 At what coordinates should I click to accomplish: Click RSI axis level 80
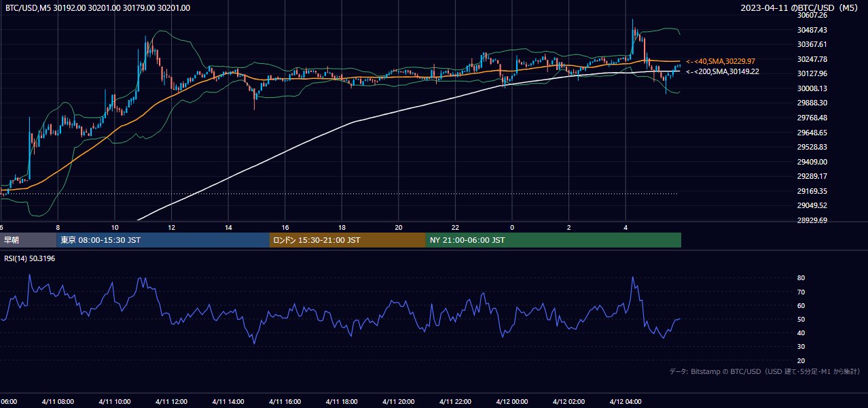click(801, 278)
